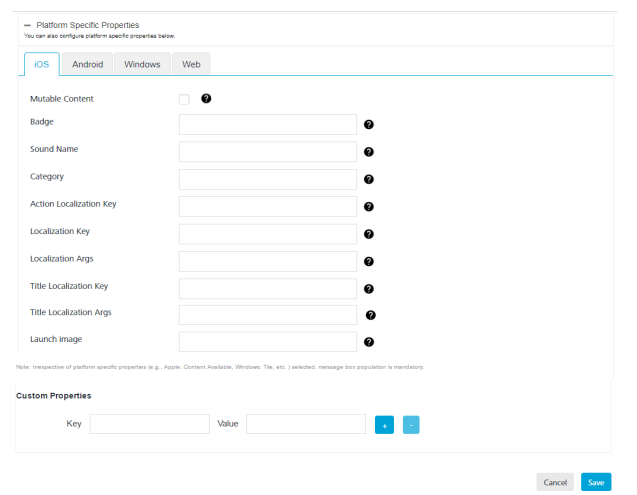
Task: Click the Title Localization Key input
Action: coord(268,289)
